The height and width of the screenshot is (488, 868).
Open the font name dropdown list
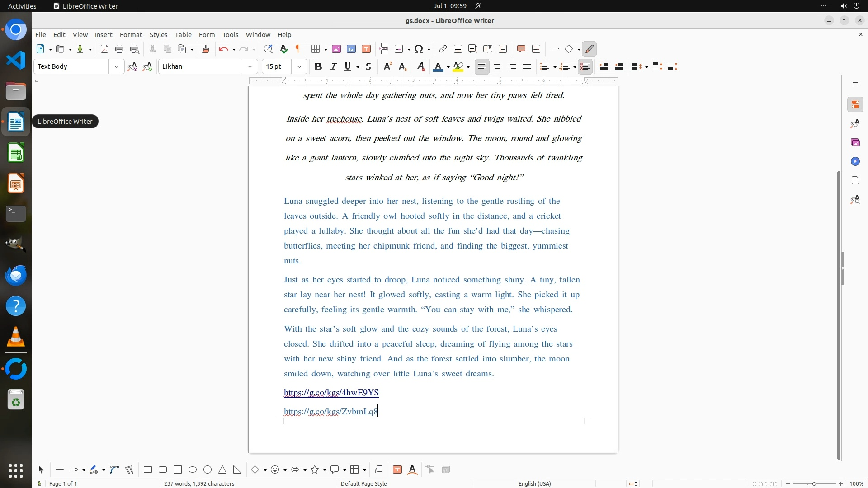250,66
